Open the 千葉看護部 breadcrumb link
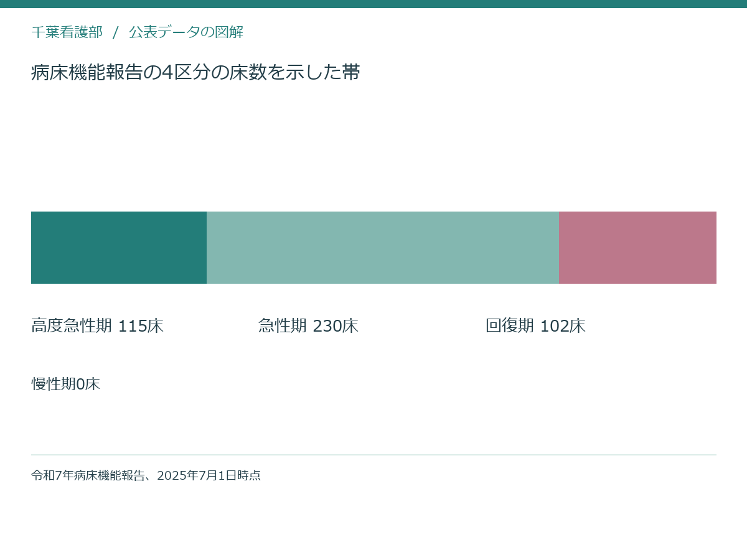Image resolution: width=747 pixels, height=560 pixels. (67, 32)
